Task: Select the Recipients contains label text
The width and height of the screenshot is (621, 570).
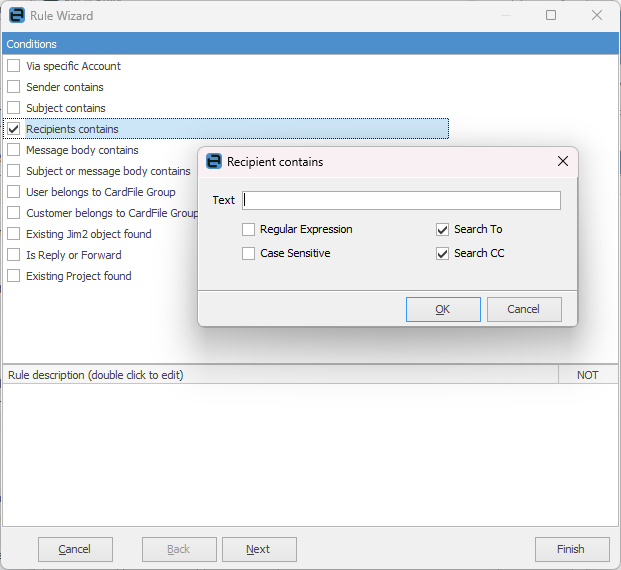Action: [x=72, y=129]
